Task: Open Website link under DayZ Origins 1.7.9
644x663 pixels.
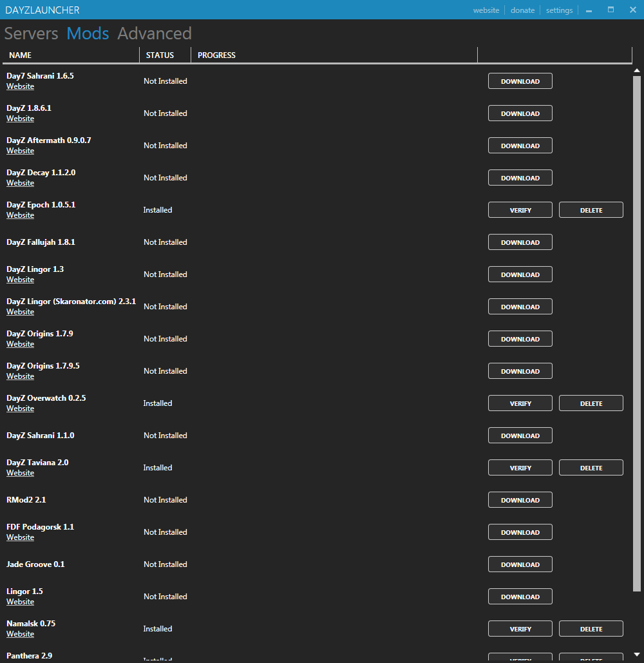Action: click(x=20, y=344)
